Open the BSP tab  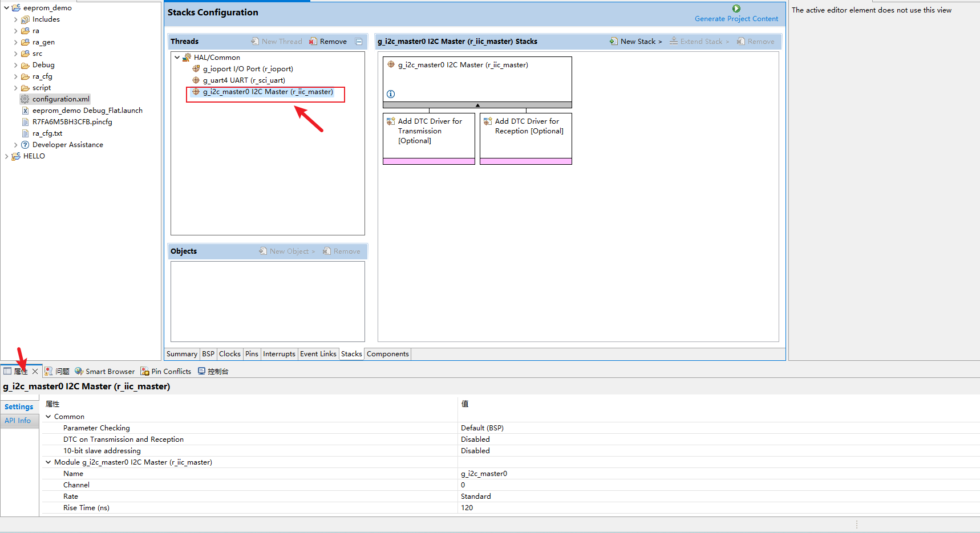coord(208,354)
